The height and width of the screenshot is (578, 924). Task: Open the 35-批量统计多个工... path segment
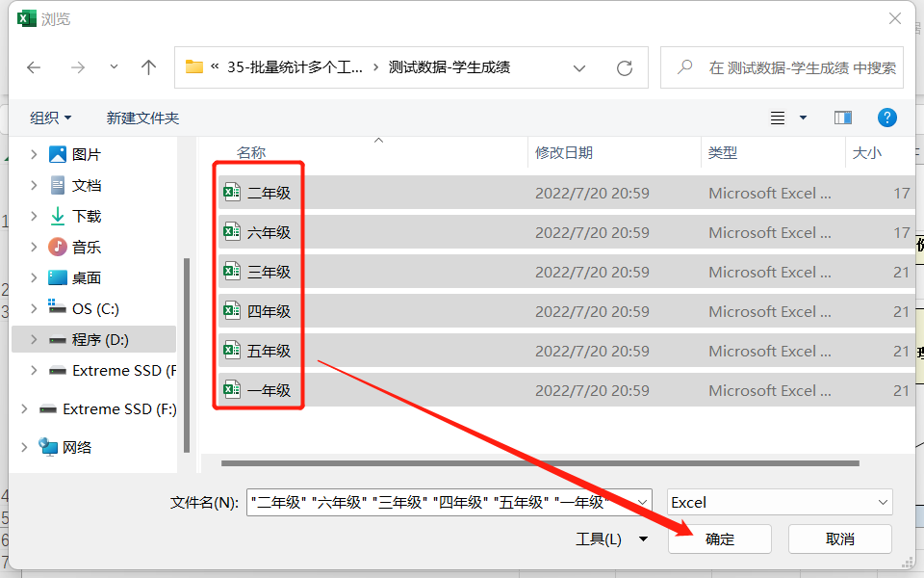tap(295, 67)
